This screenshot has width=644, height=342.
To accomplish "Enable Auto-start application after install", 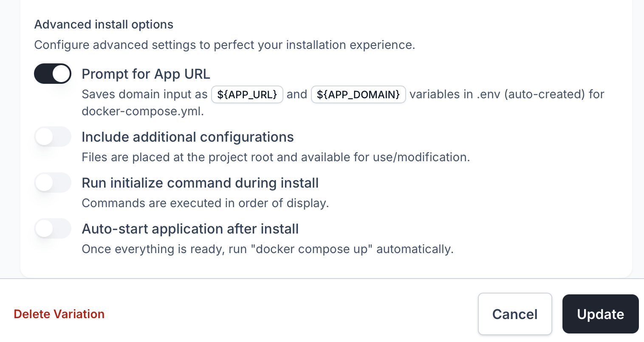I will [53, 228].
